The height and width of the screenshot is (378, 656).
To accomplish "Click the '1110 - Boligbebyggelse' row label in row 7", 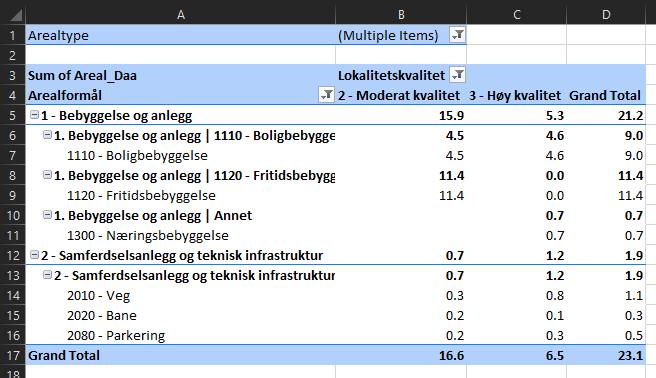I will pyautogui.click(x=137, y=156).
